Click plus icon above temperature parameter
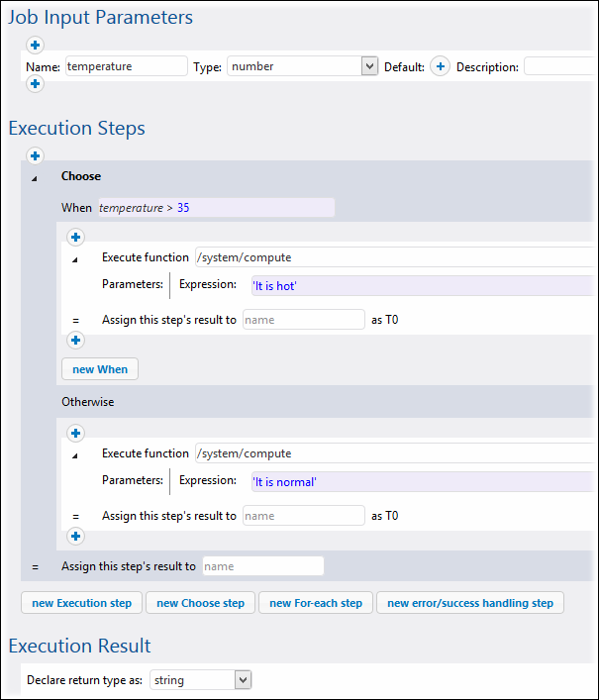 tap(35, 46)
